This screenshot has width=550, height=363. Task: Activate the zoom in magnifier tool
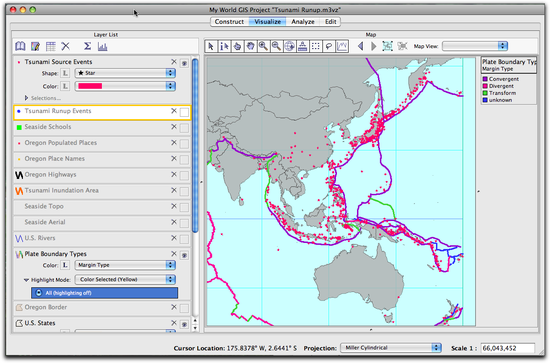tap(263, 46)
